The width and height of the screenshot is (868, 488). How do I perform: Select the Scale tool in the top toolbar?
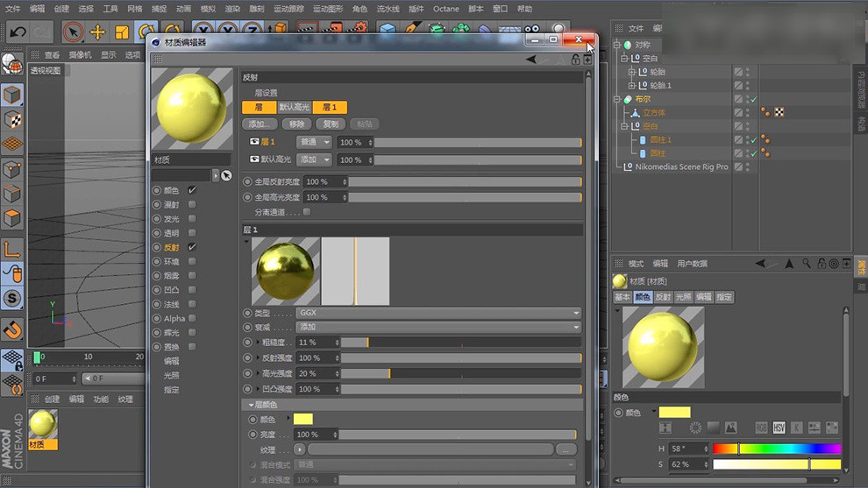coord(122,32)
